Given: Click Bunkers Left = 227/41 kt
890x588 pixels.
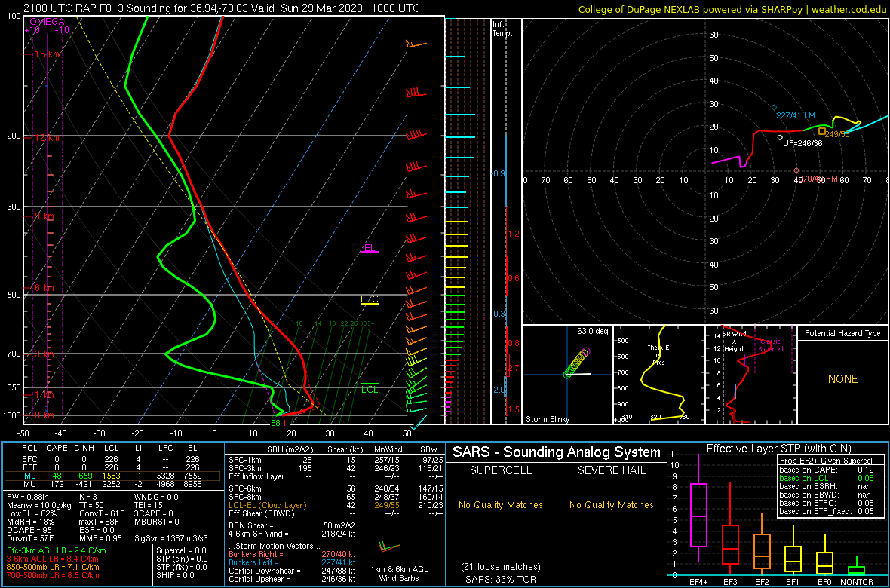Looking at the screenshot, I should point(291,562).
